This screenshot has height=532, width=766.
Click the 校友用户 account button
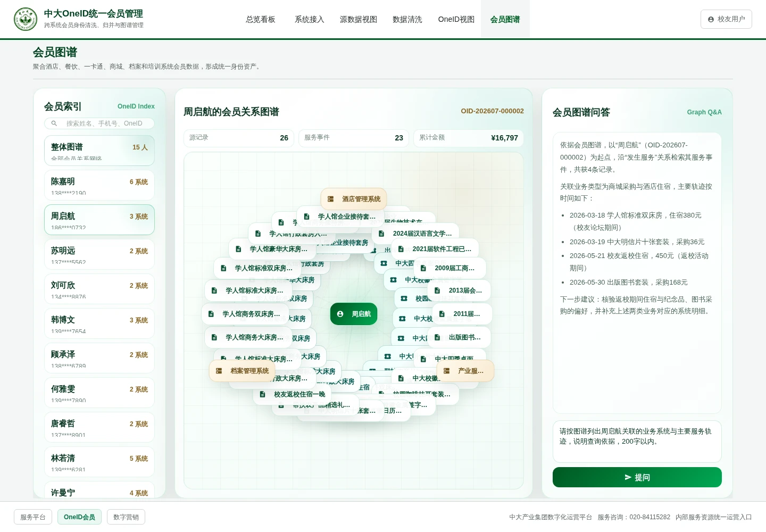pyautogui.click(x=726, y=19)
